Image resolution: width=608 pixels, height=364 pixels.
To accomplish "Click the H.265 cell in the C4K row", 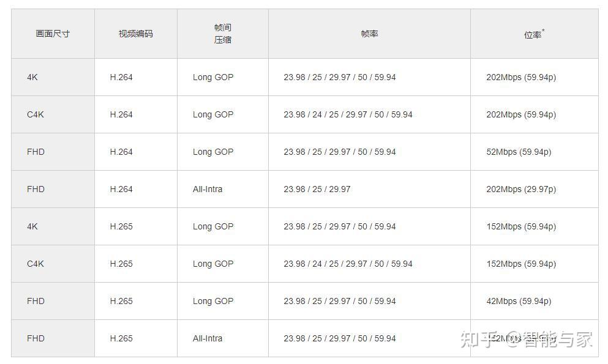I will tap(121, 264).
